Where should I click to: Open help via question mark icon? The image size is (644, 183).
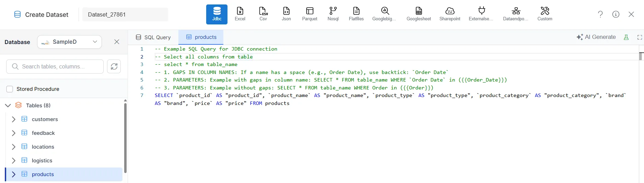coord(600,14)
